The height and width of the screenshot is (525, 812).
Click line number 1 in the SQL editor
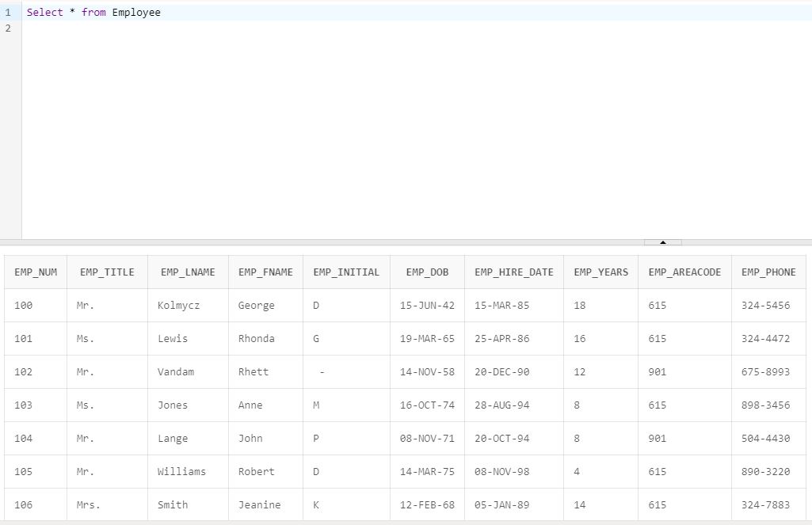tap(8, 12)
